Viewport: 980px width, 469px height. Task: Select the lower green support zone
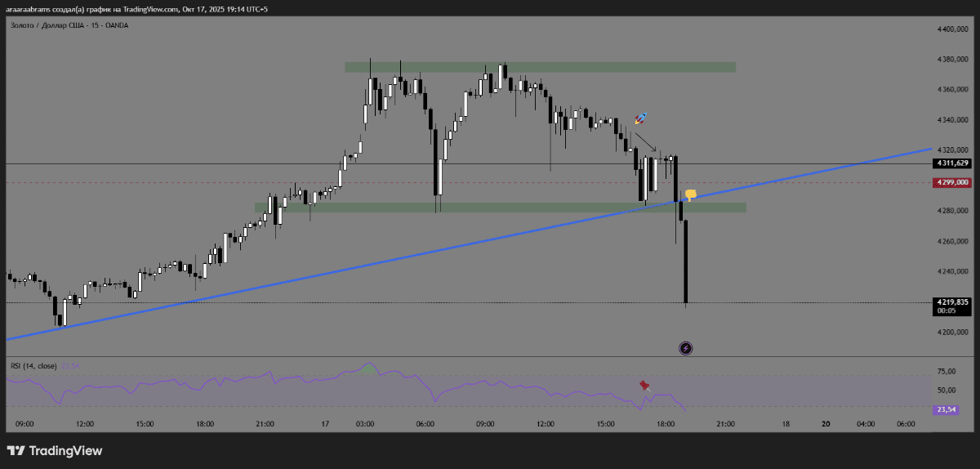(x=498, y=208)
